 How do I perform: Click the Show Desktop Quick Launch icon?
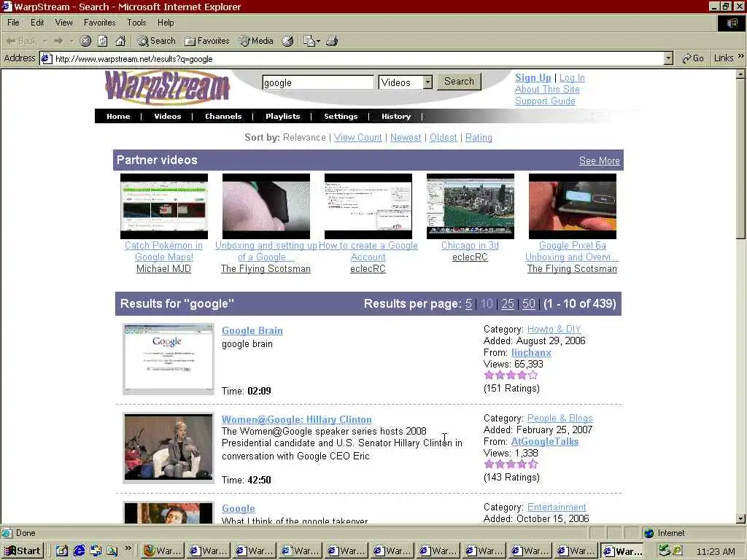(62, 551)
